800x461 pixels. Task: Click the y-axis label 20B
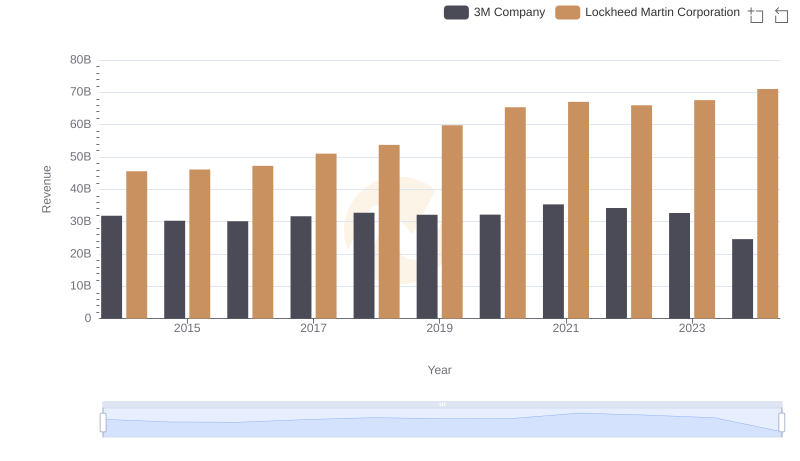(x=81, y=253)
